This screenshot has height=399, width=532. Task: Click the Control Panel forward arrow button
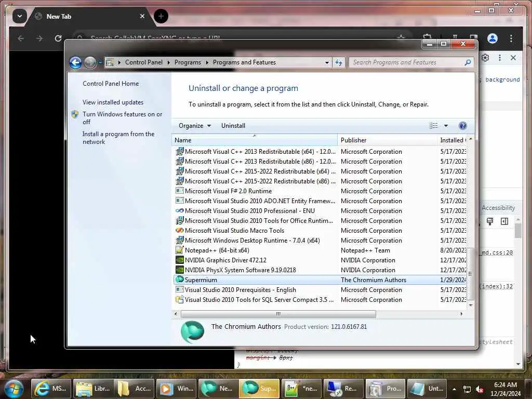[x=90, y=62]
